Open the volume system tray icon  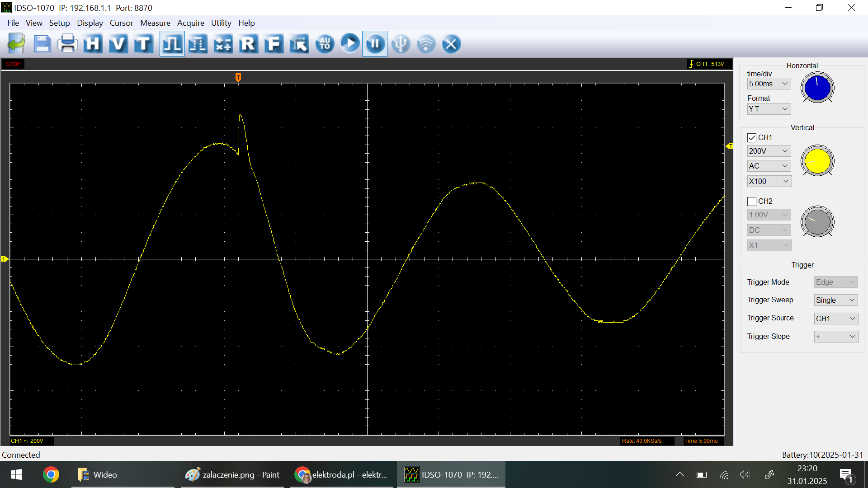(745, 474)
